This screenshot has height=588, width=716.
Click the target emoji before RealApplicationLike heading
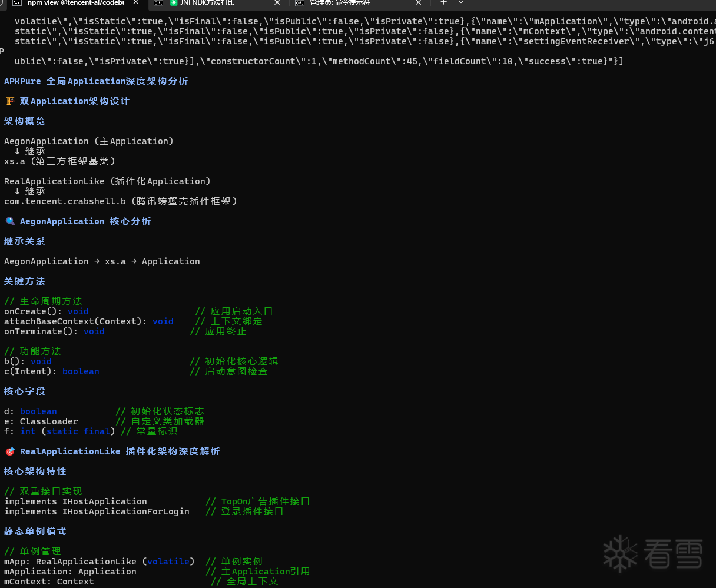[9, 451]
